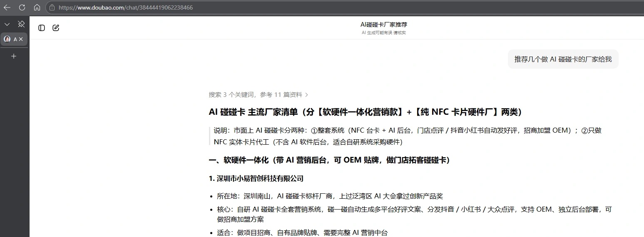Start a new chat with the compose icon
644x237 pixels.
56,28
